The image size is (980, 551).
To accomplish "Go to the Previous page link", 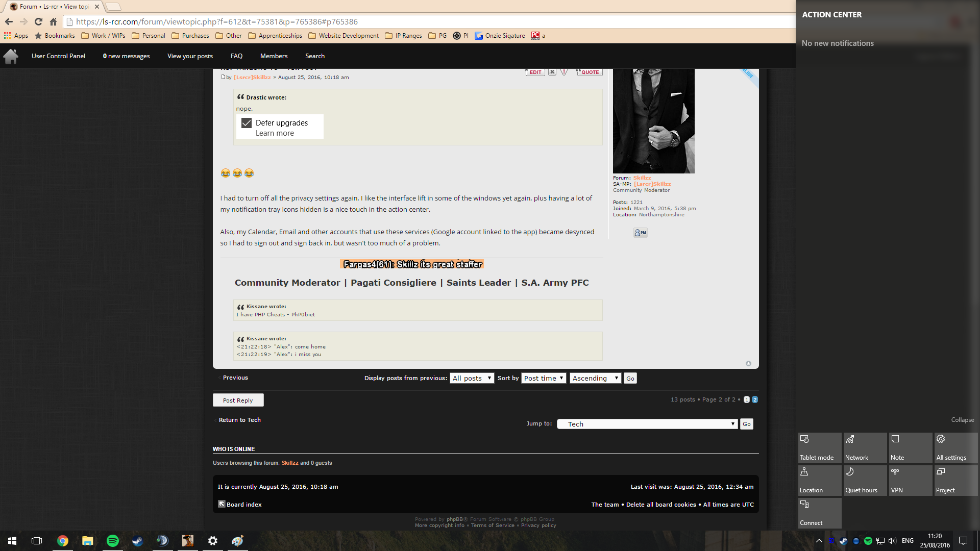I will pos(235,378).
